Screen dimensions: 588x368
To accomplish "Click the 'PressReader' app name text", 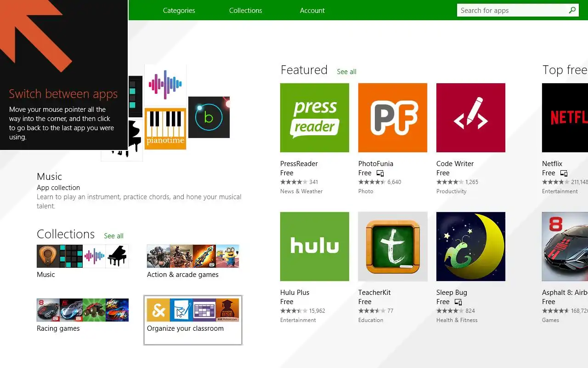I will tap(299, 164).
